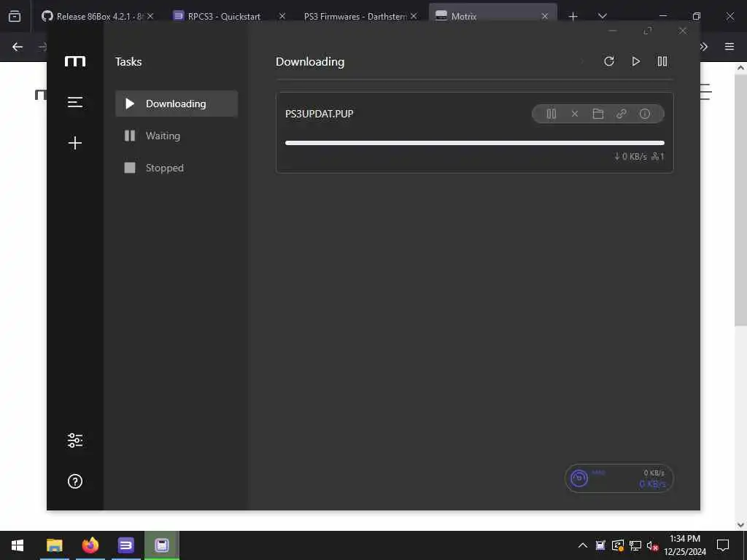Delete the PS3UPDAT.PUP task
This screenshot has width=747, height=560.
[x=575, y=114]
